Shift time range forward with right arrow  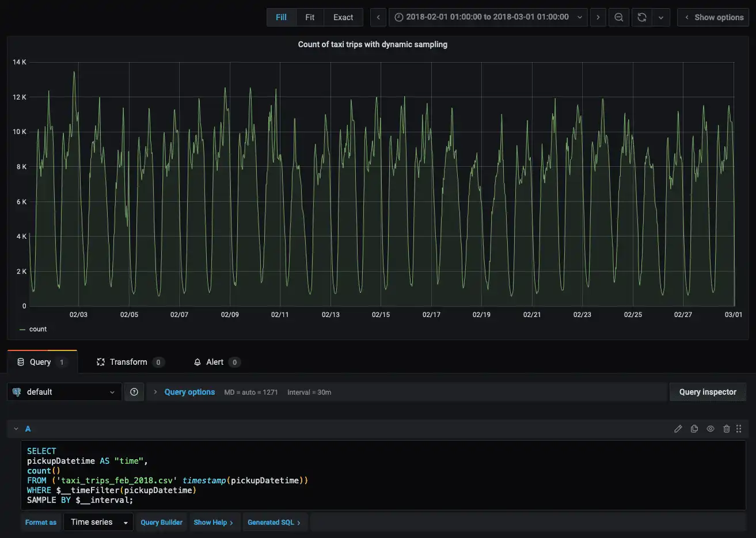tap(598, 17)
